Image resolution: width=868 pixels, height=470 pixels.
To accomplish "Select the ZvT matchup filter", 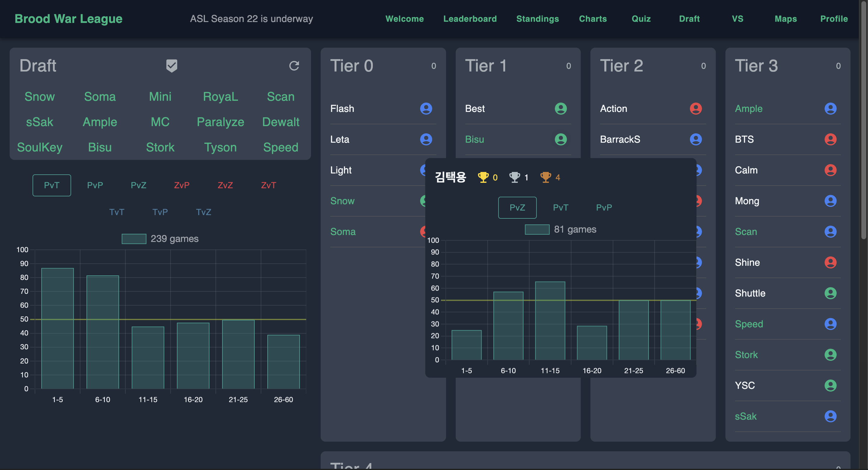I will click(269, 185).
